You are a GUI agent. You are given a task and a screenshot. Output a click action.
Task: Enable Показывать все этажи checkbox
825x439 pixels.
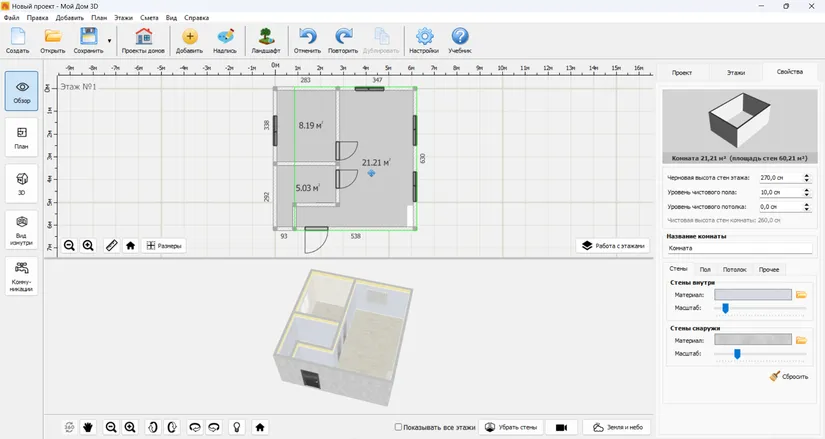point(398,427)
